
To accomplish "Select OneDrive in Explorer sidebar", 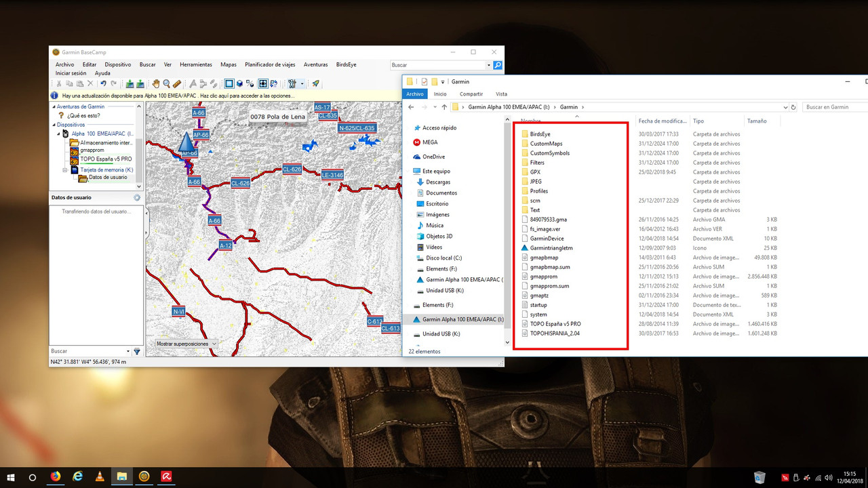I will (x=434, y=157).
